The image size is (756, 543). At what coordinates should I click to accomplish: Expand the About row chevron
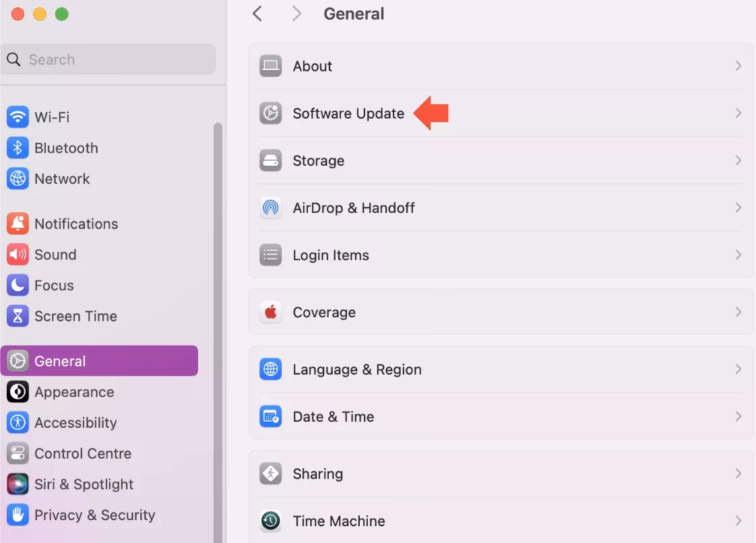[x=738, y=65]
